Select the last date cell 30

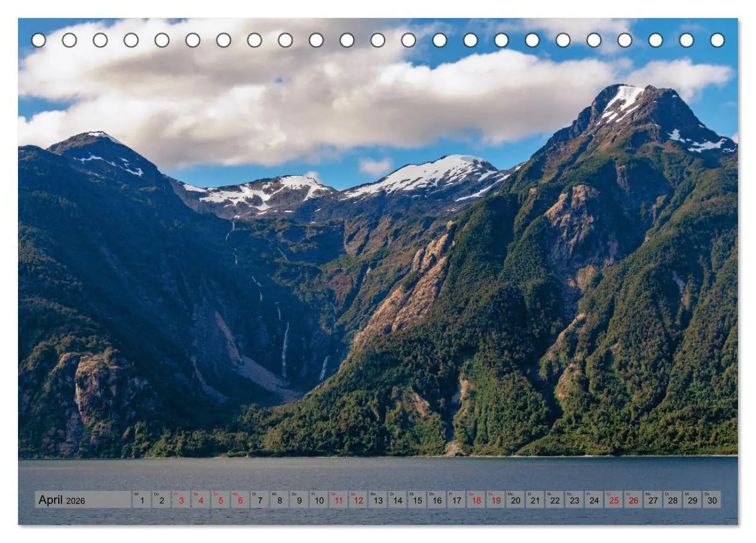[x=712, y=499]
